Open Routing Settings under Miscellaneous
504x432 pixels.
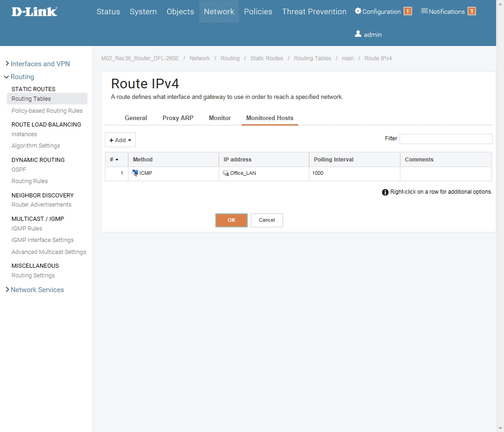pyautogui.click(x=33, y=275)
